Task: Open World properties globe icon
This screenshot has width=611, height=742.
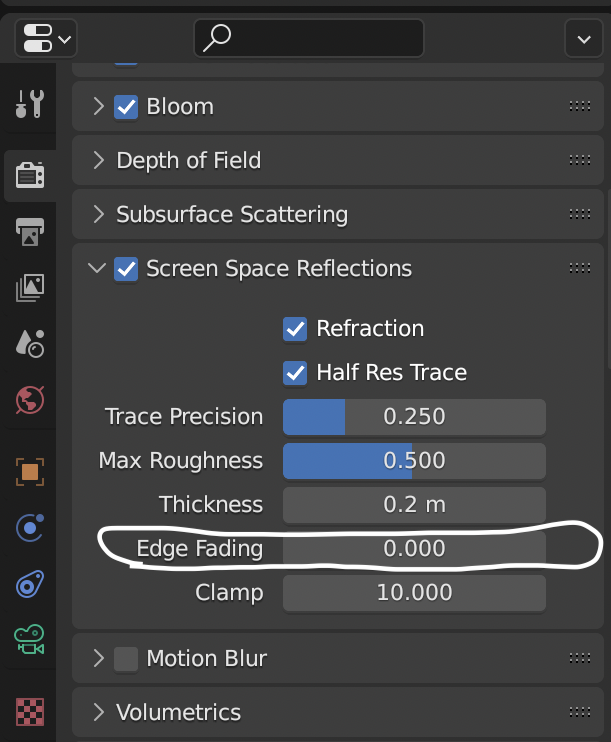Action: click(x=30, y=400)
